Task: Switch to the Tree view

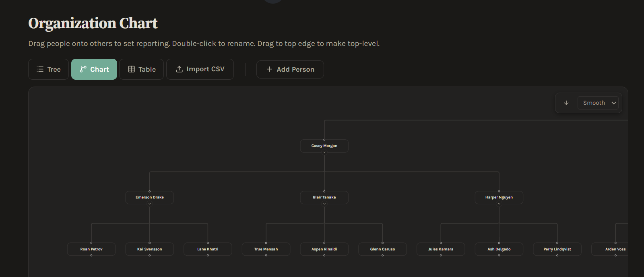Action: pyautogui.click(x=48, y=69)
